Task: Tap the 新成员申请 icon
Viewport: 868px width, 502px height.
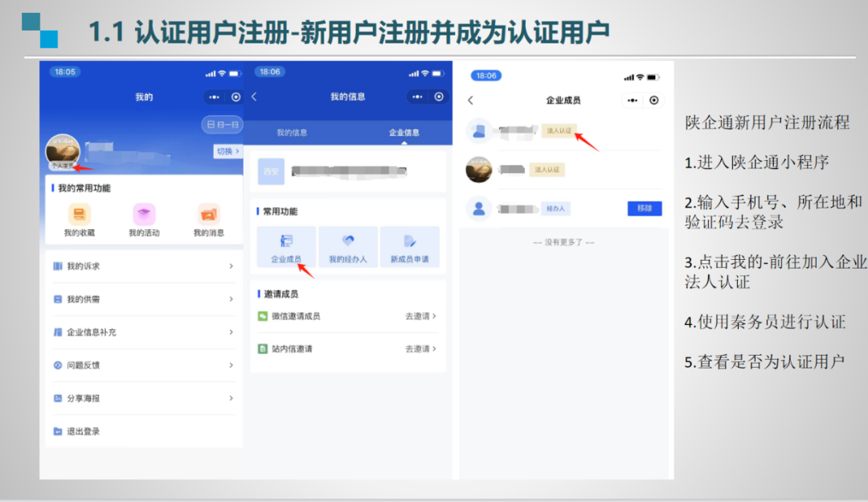Action: click(x=410, y=241)
